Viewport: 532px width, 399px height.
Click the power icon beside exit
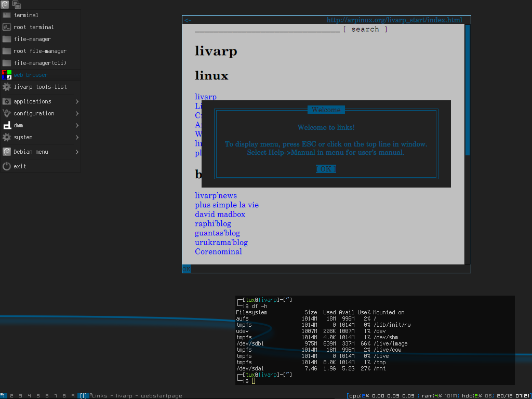click(x=6, y=166)
